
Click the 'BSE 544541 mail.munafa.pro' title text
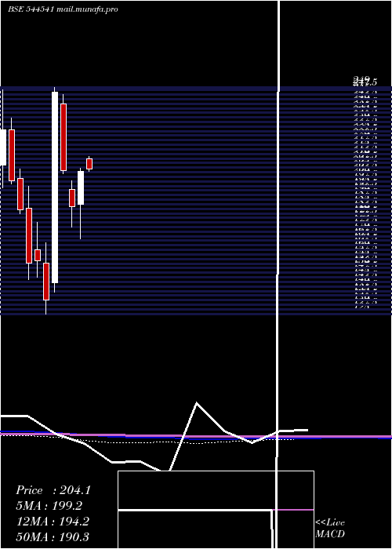pyautogui.click(x=63, y=9)
